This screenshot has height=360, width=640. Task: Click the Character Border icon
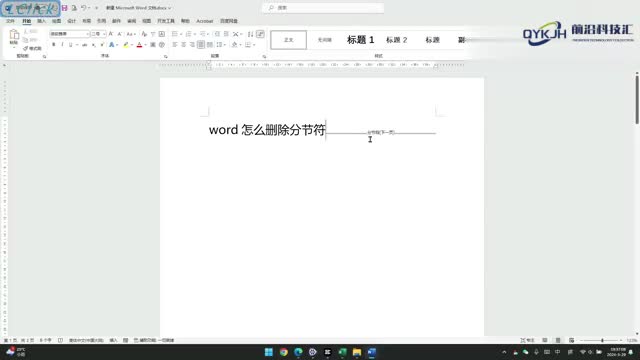click(x=162, y=34)
